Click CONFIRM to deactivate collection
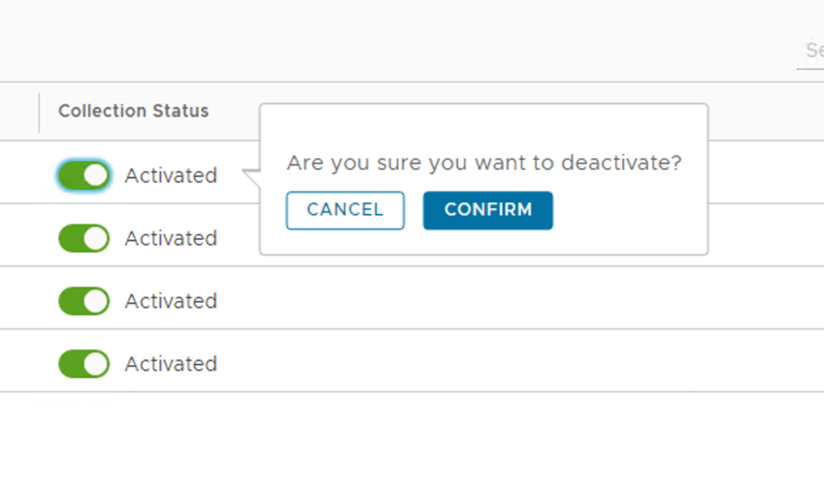 point(487,210)
